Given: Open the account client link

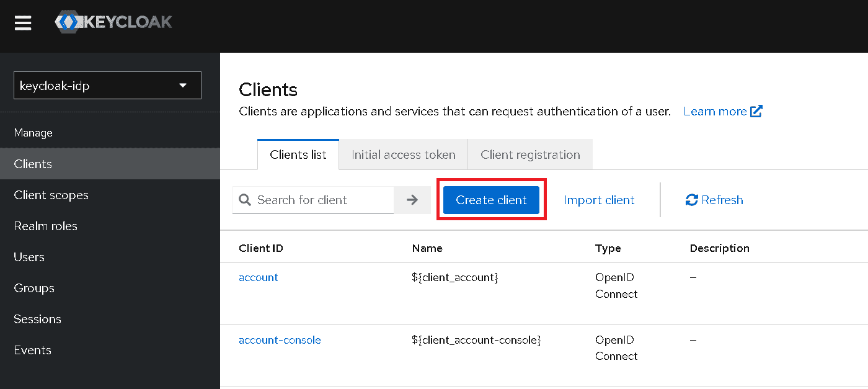Looking at the screenshot, I should 258,277.
